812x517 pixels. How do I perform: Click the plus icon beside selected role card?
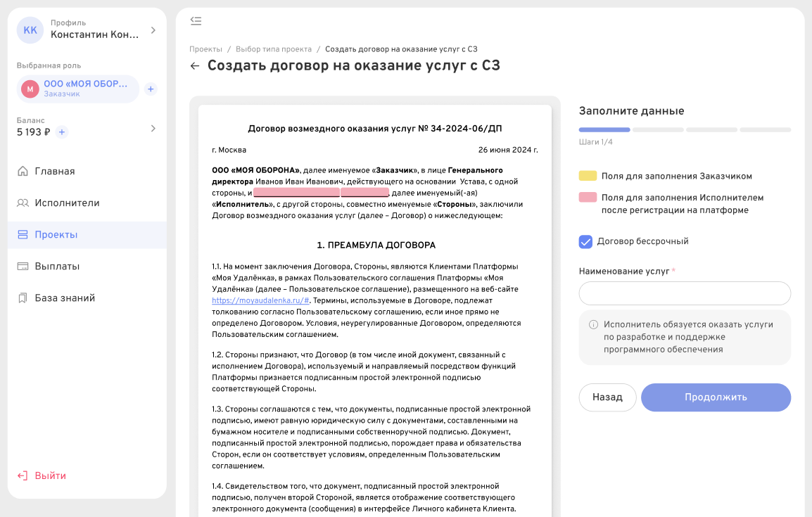point(150,89)
